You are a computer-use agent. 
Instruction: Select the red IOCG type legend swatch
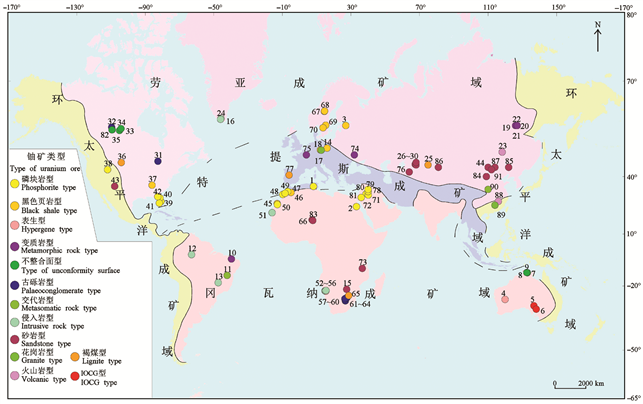[73, 375]
